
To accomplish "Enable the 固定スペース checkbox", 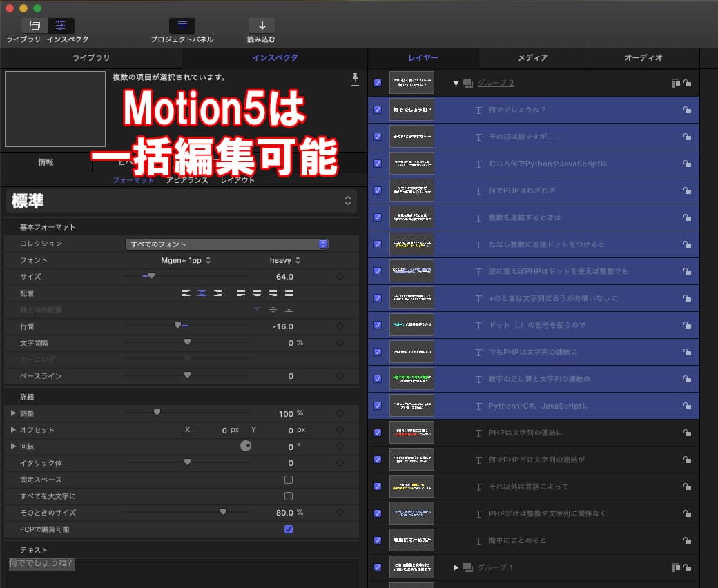I will (x=289, y=480).
